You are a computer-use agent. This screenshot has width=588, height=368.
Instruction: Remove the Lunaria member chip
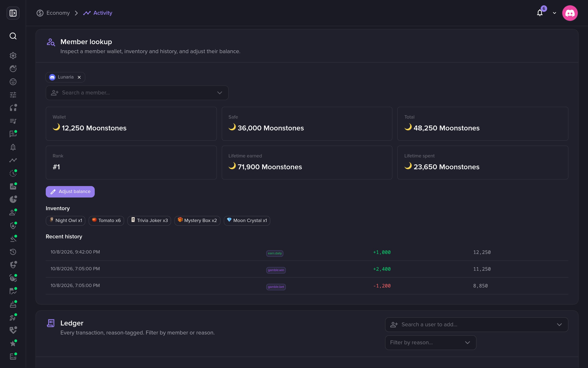(x=79, y=77)
